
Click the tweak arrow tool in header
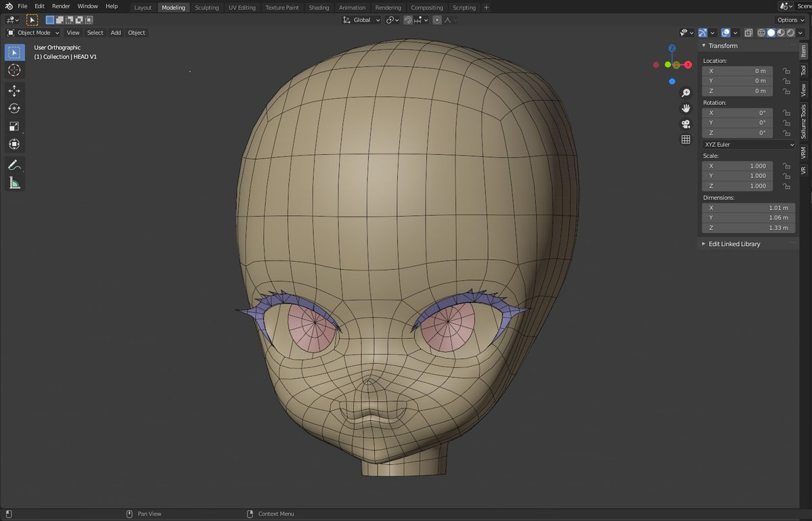point(32,20)
